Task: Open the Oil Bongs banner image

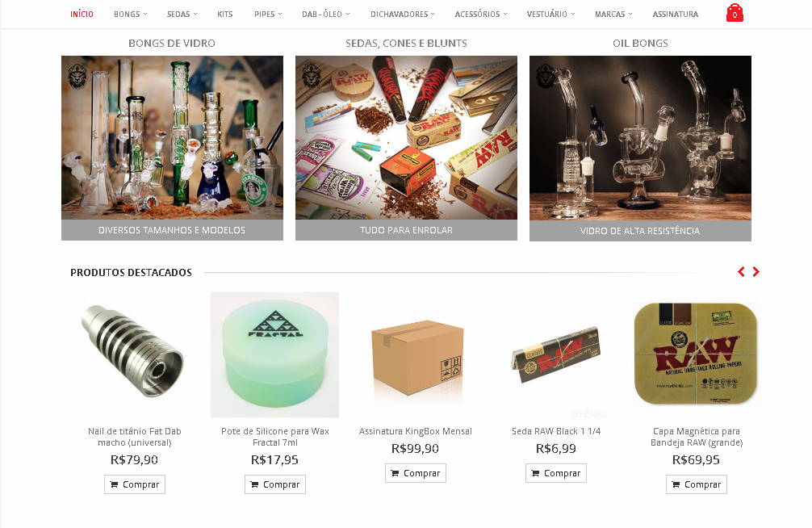Action: pos(640,138)
